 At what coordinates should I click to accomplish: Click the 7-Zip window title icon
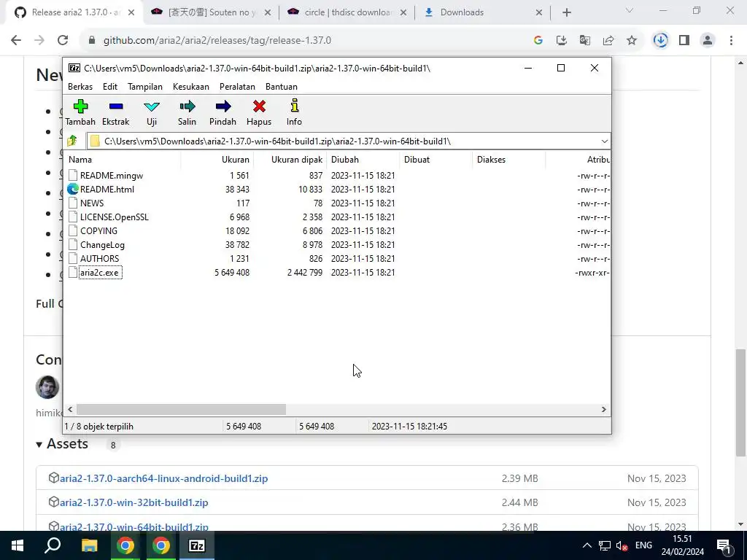tap(74, 68)
